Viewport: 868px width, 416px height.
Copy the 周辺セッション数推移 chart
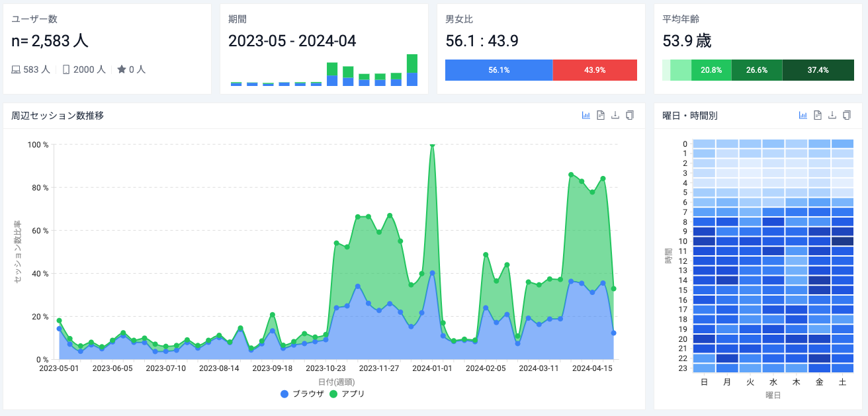pyautogui.click(x=630, y=115)
